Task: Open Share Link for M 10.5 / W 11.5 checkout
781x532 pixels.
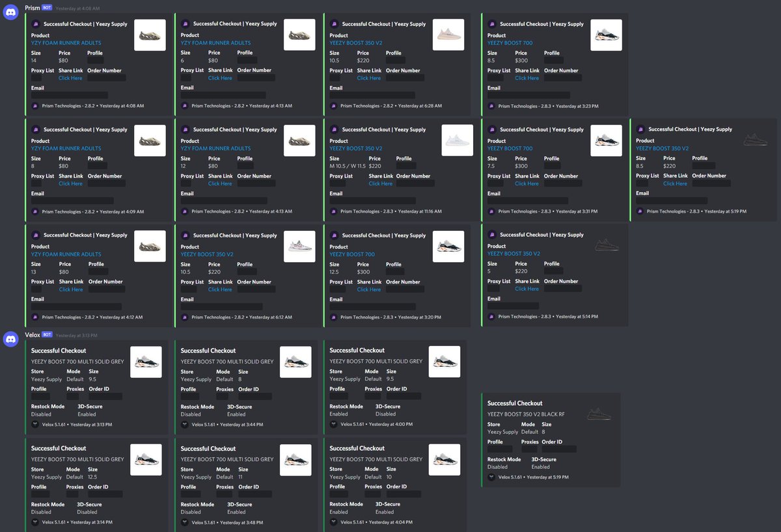Action: [x=381, y=183]
